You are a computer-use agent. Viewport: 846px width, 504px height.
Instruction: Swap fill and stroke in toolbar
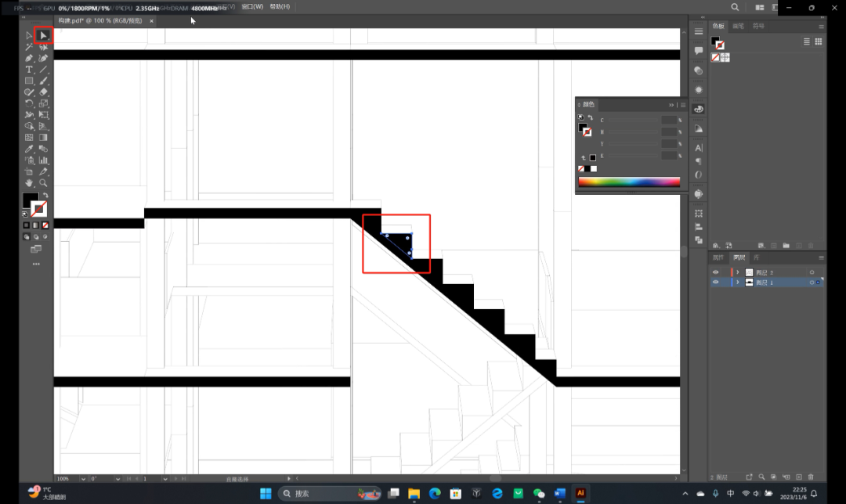46,195
